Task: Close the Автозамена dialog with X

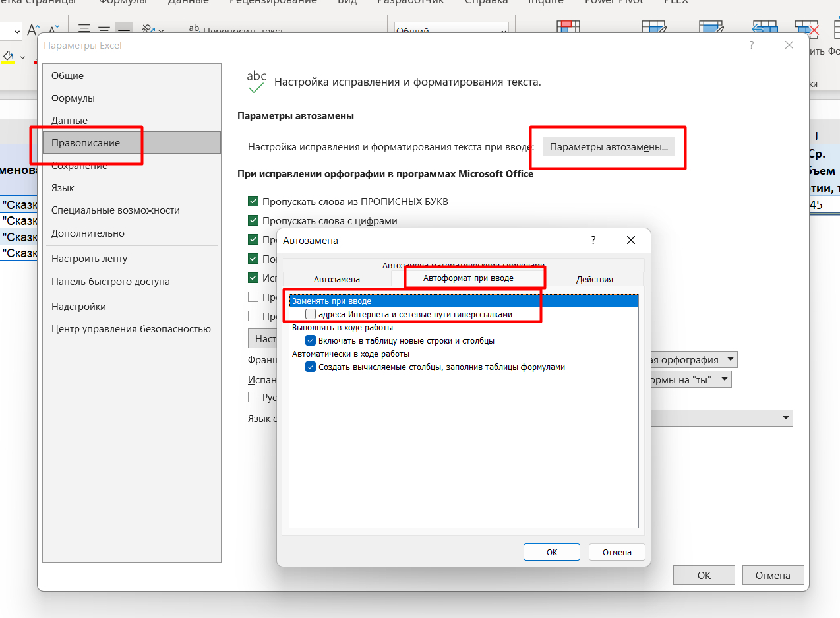Action: point(631,240)
